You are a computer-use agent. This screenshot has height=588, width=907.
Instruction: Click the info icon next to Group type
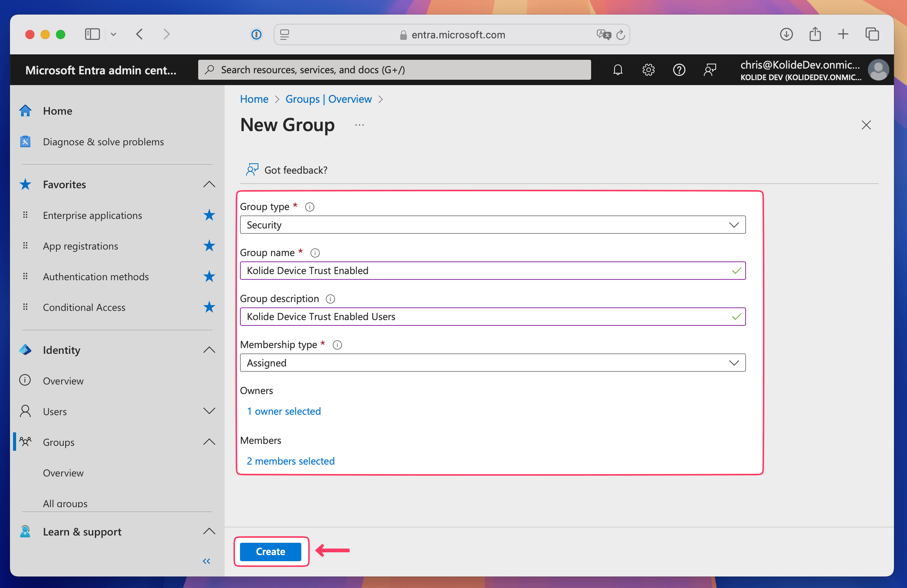[x=310, y=207]
